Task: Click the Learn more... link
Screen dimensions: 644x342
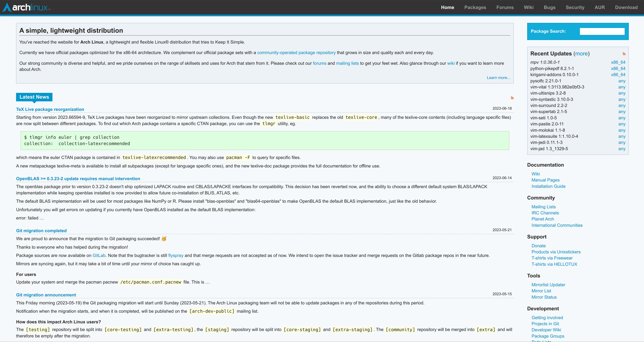Action: tap(498, 78)
